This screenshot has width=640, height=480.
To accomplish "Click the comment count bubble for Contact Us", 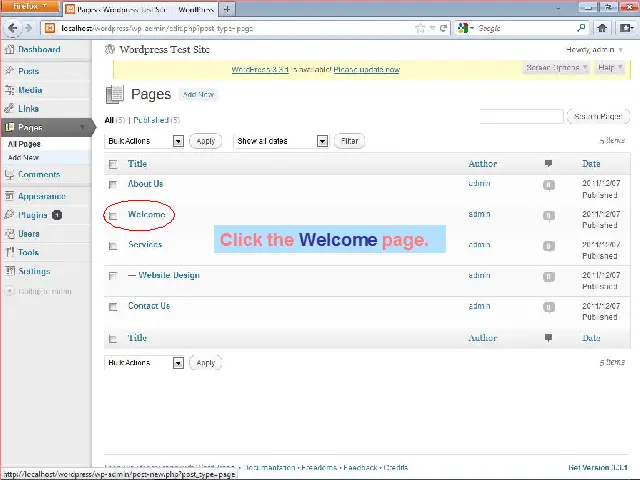I will (549, 307).
